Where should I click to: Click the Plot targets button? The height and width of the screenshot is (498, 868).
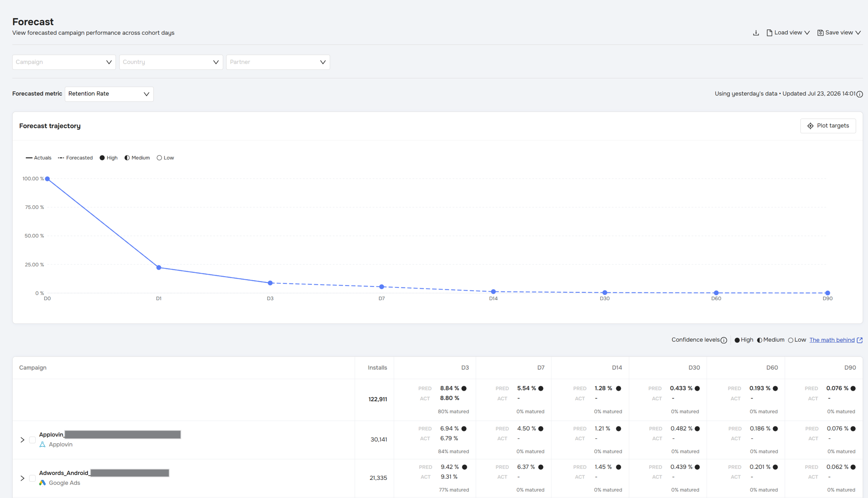[828, 126]
